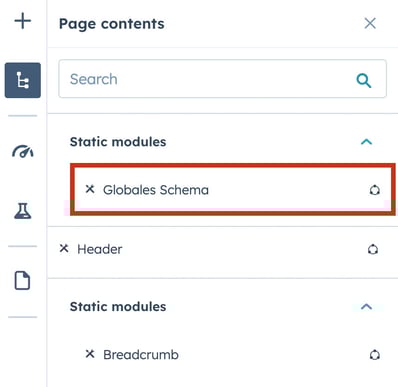
Task: Click into the Search field
Action: [222, 79]
